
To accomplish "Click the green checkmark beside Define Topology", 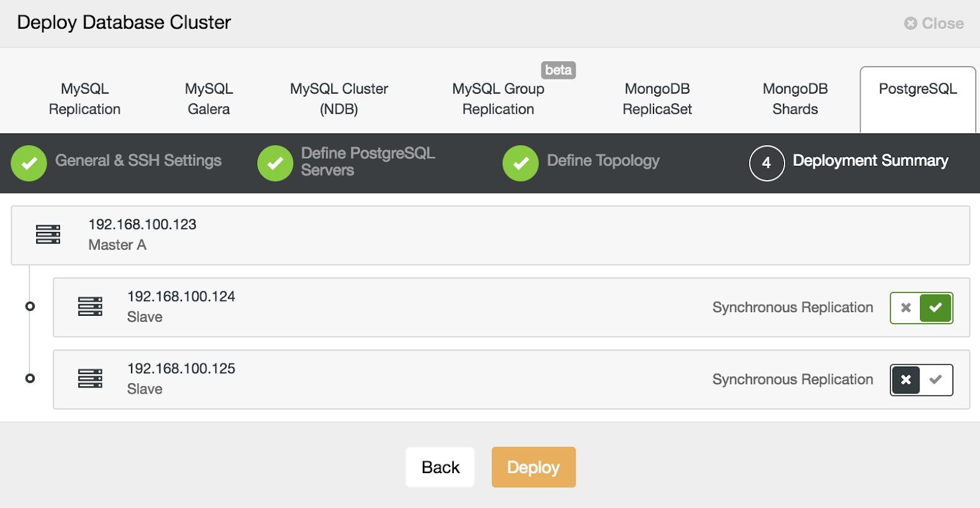I will point(521,163).
